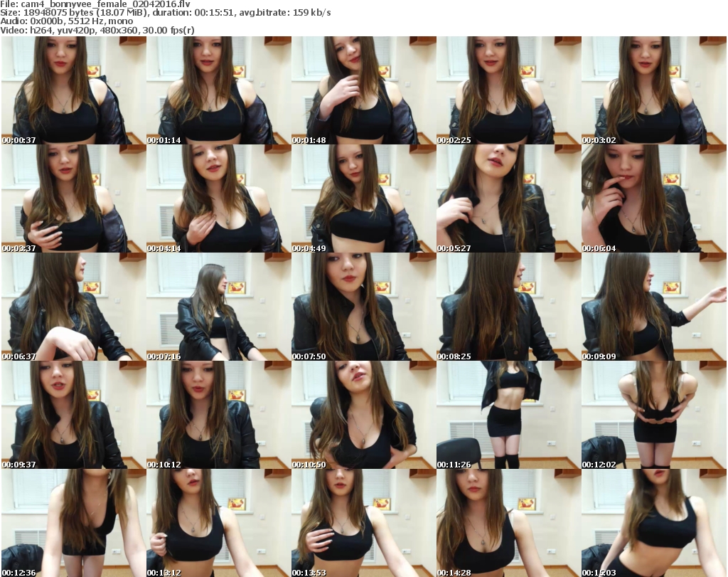The image size is (728, 577).
Task: Click the Audio line reading 5512 Hz, mono
Action: click(x=66, y=21)
